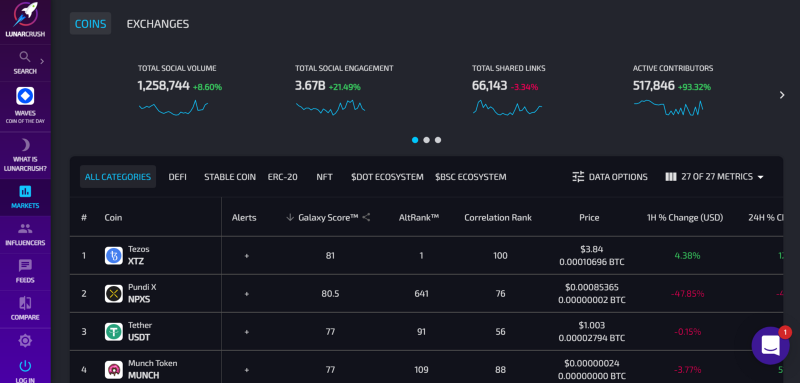Click the Tether coin logo
800x383 pixels.
114,331
